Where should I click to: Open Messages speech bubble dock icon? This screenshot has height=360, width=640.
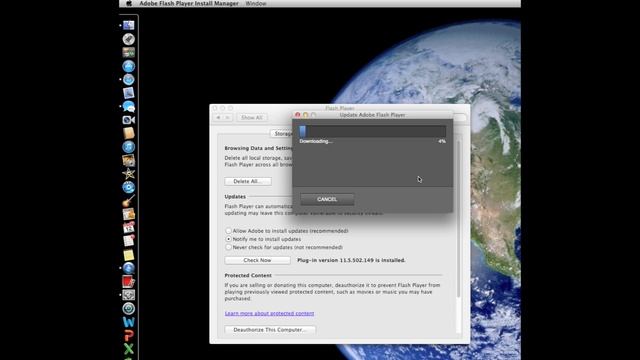coord(129,107)
